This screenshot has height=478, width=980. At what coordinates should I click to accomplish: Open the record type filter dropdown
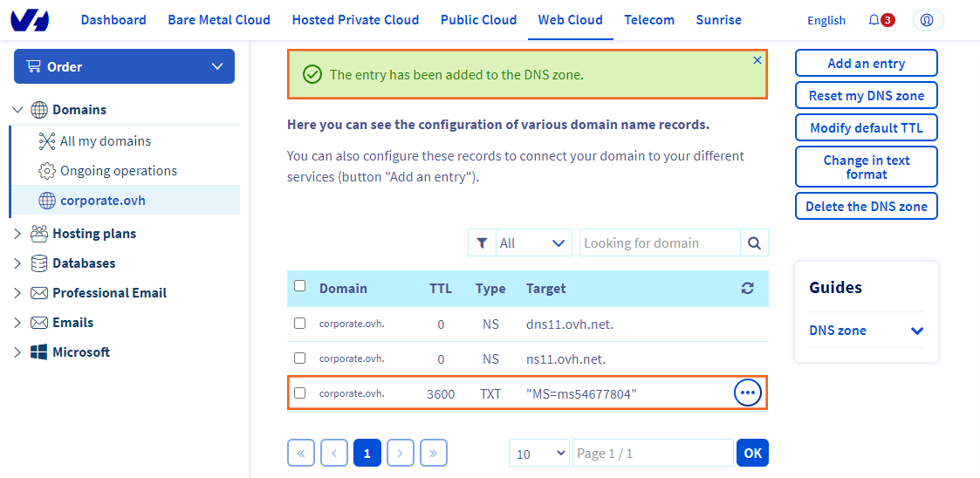tap(532, 243)
